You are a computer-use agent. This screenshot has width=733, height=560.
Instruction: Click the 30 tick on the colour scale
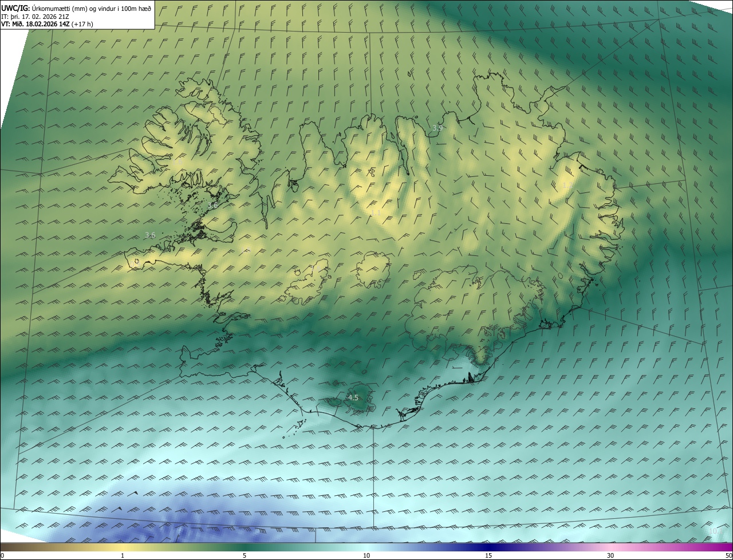[x=610, y=555]
